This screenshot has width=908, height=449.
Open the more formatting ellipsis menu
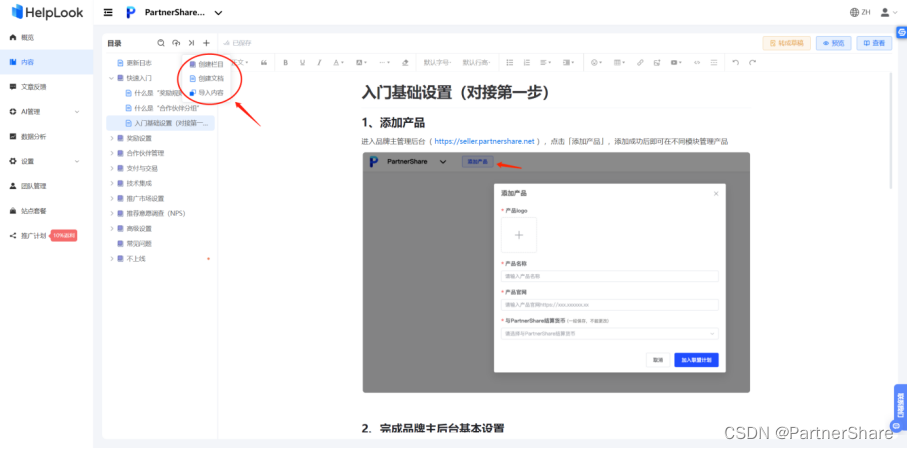click(385, 63)
